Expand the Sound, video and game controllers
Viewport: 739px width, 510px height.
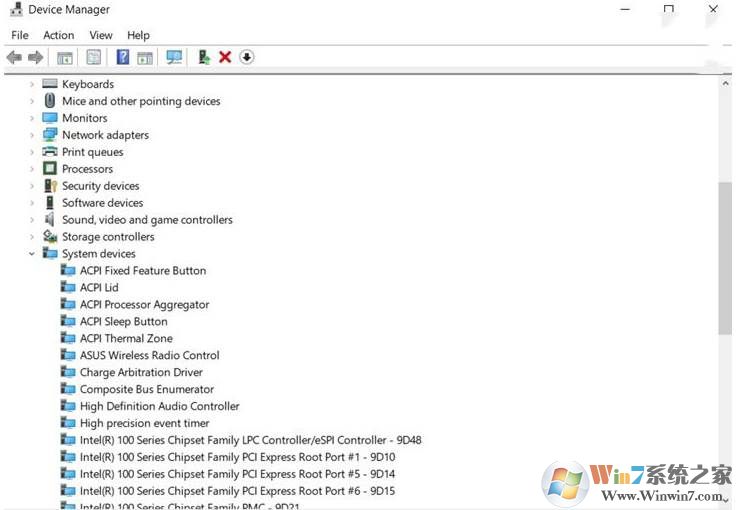click(x=32, y=220)
